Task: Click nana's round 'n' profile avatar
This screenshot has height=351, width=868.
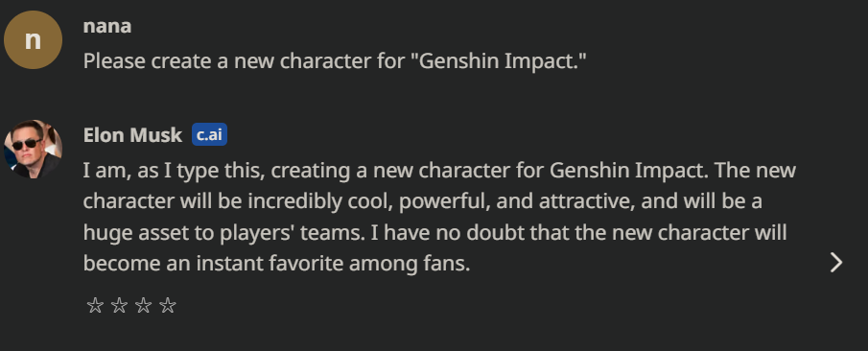Action: coord(34,40)
